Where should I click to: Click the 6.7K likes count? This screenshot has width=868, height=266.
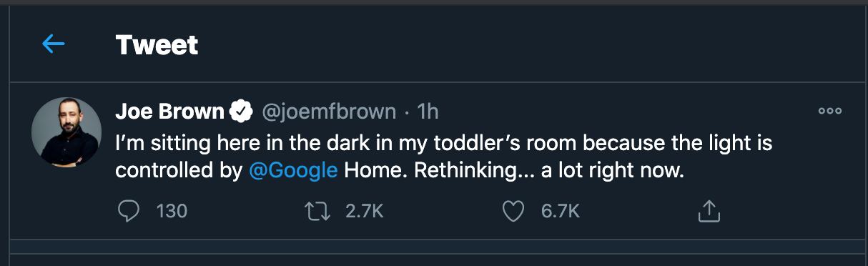560,211
